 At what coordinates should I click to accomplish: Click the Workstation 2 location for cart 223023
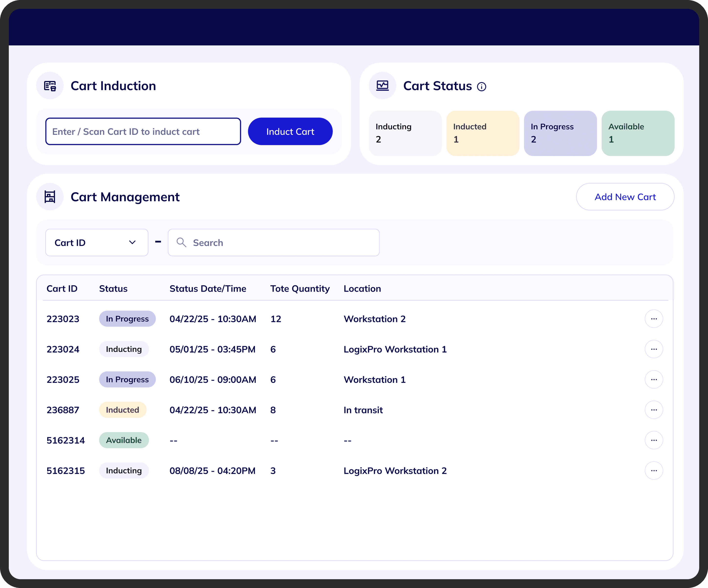(x=375, y=319)
